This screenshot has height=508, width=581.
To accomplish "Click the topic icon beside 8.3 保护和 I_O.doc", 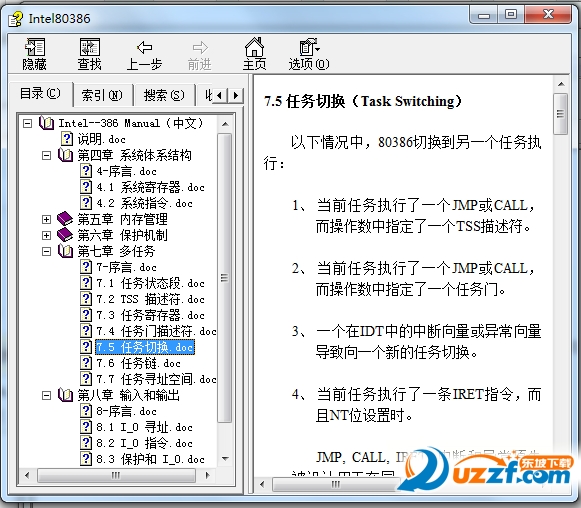I will click(x=86, y=459).
